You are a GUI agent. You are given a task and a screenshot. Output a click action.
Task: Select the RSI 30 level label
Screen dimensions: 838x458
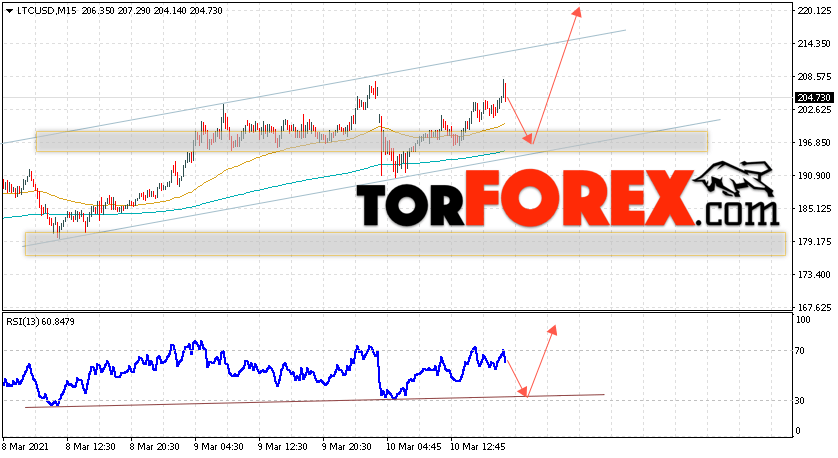[800, 400]
